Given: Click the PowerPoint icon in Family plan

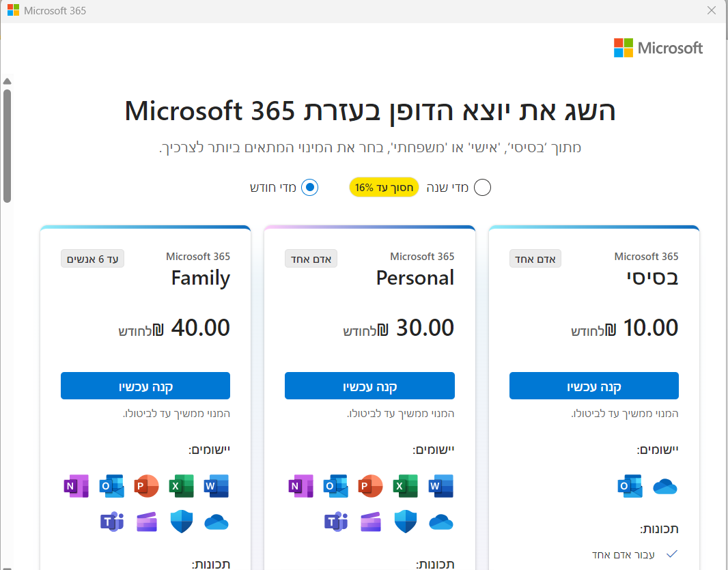Looking at the screenshot, I should pyautogui.click(x=146, y=486).
